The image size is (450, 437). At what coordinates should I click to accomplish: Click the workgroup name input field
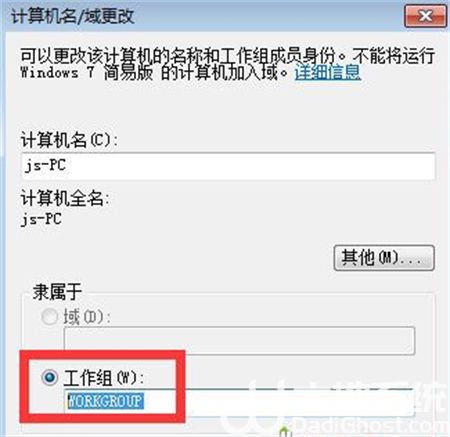(x=239, y=402)
